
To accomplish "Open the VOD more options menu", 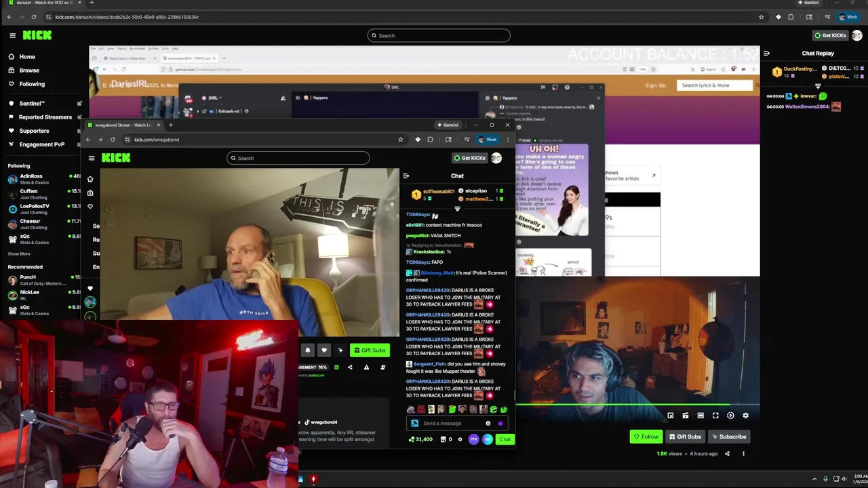I will (743, 454).
